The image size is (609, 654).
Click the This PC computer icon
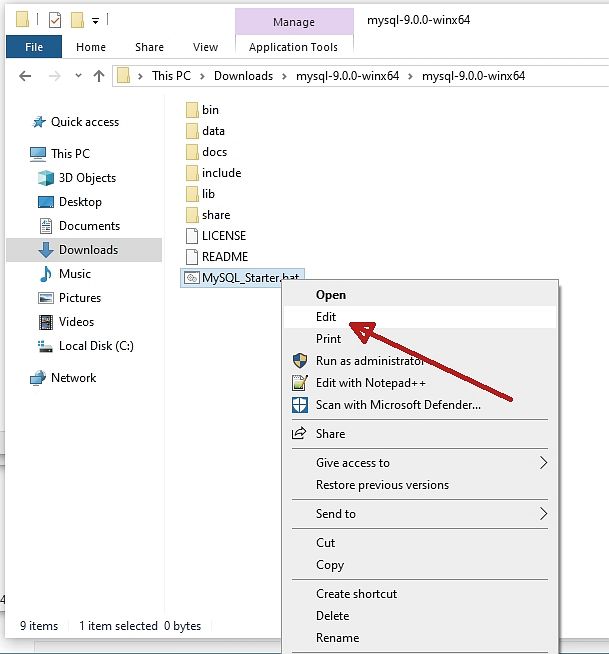(x=38, y=154)
